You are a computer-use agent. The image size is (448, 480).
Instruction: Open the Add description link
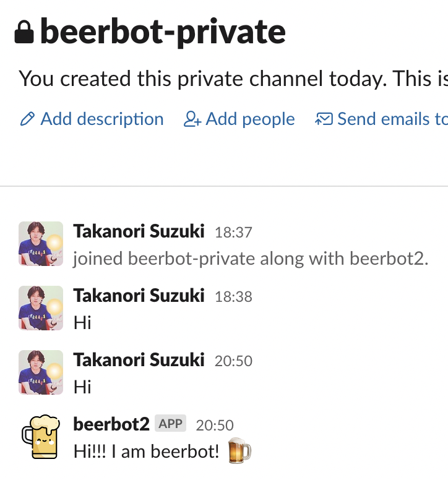tap(102, 119)
